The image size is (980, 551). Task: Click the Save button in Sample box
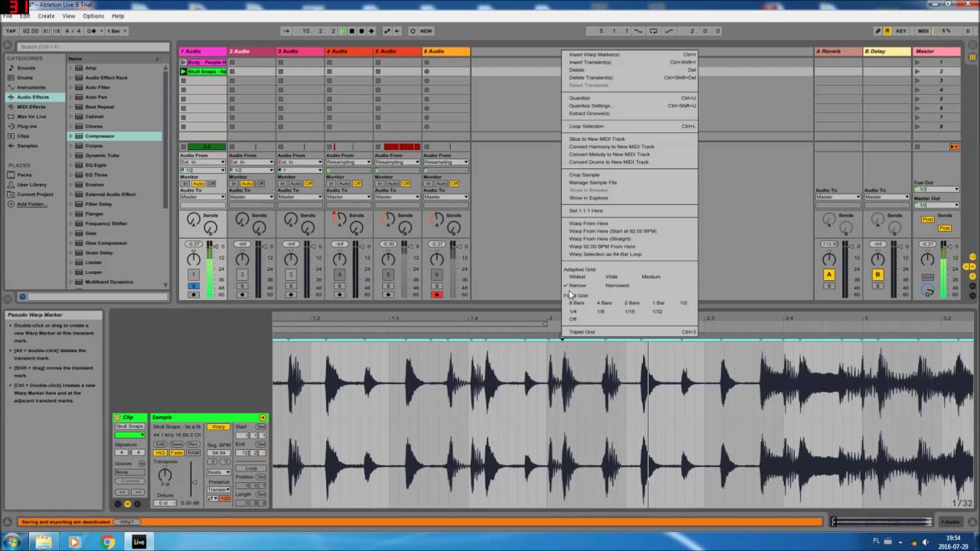point(177,444)
